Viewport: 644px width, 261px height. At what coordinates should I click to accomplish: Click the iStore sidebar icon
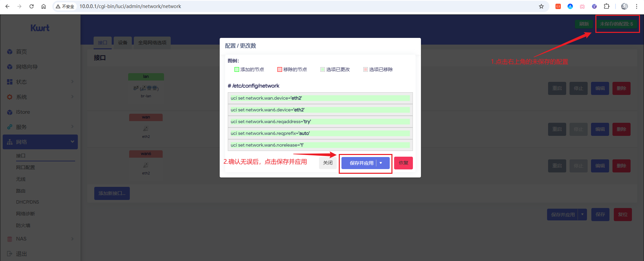[10, 112]
